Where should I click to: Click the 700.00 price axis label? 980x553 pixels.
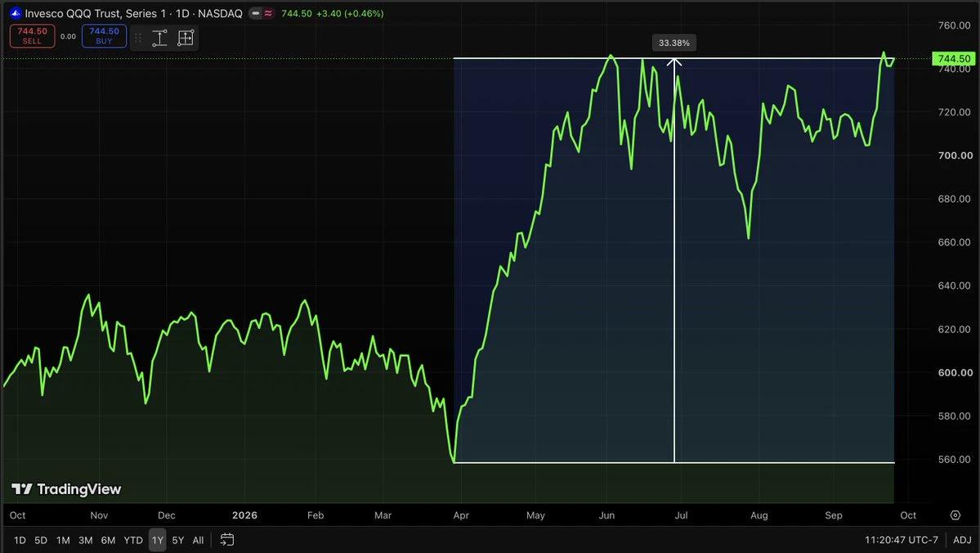pyautogui.click(x=955, y=155)
